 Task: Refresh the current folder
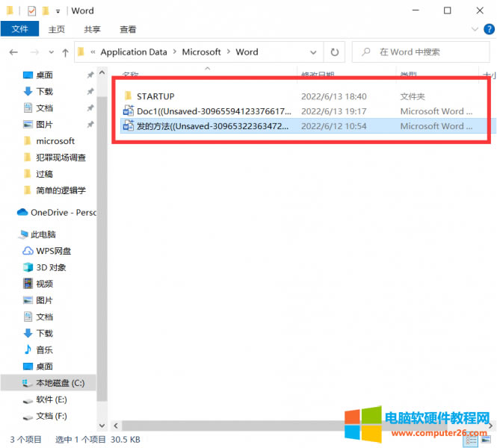pyautogui.click(x=335, y=52)
